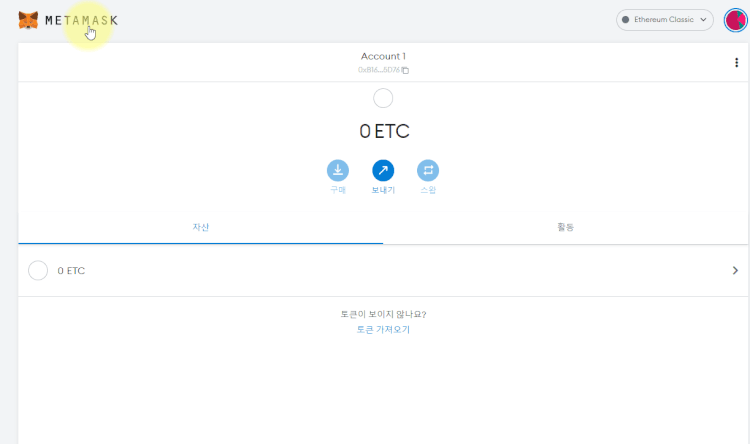The width and height of the screenshot is (750, 444).
Task: Click the 보내기 (Send) arrow icon
Action: (383, 170)
